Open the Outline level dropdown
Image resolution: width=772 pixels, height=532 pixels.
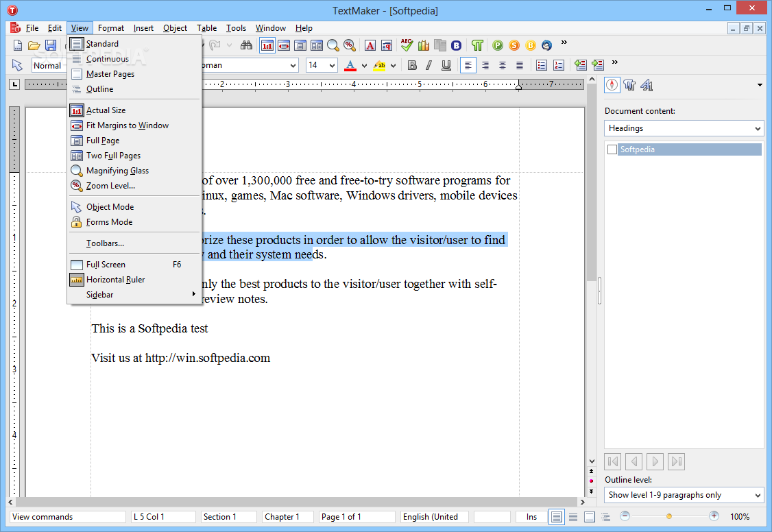(684, 495)
